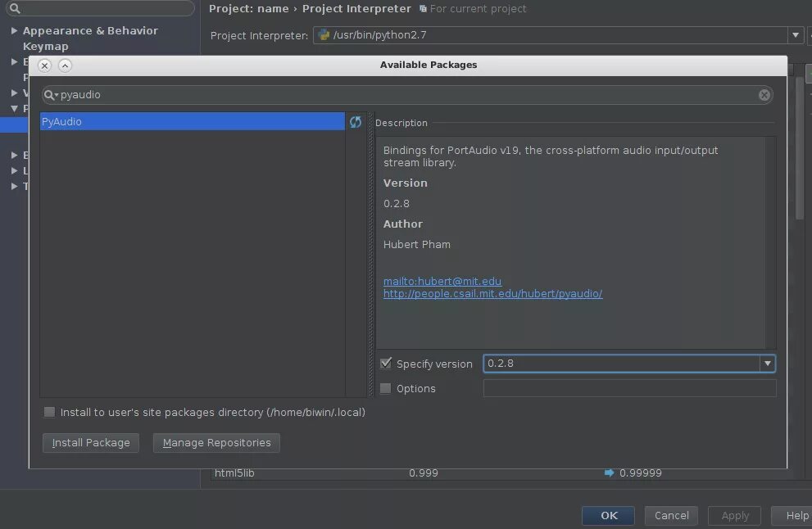Open the people.csail.mit.edu pyaudio link

point(492,293)
